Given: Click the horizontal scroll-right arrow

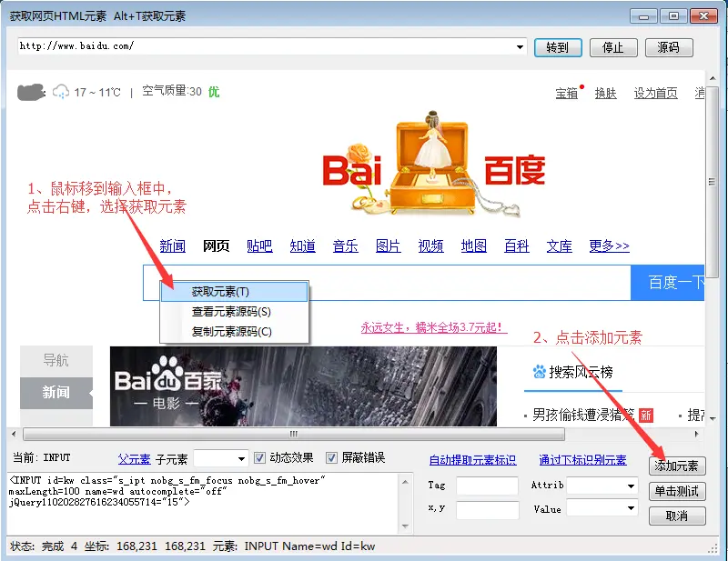Looking at the screenshot, I should [696, 435].
